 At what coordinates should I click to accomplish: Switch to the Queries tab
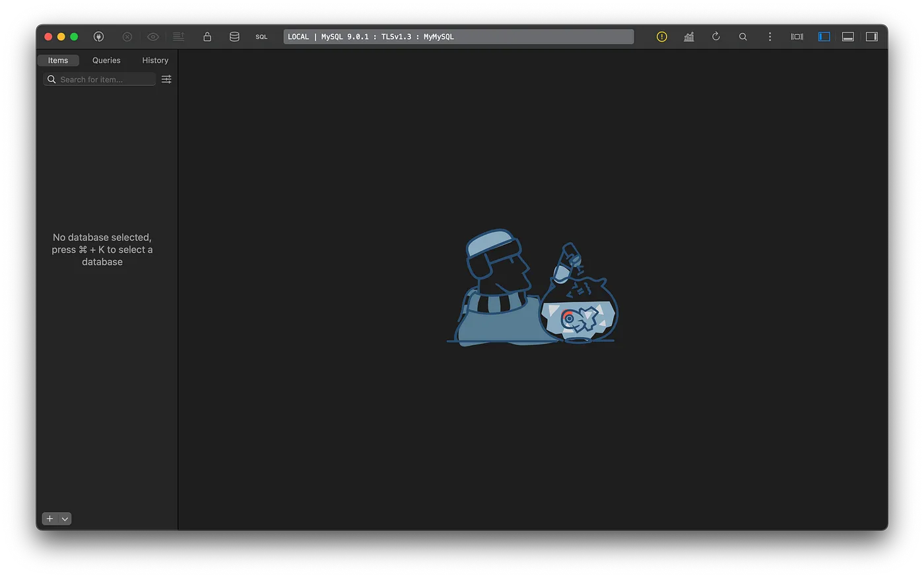point(106,60)
